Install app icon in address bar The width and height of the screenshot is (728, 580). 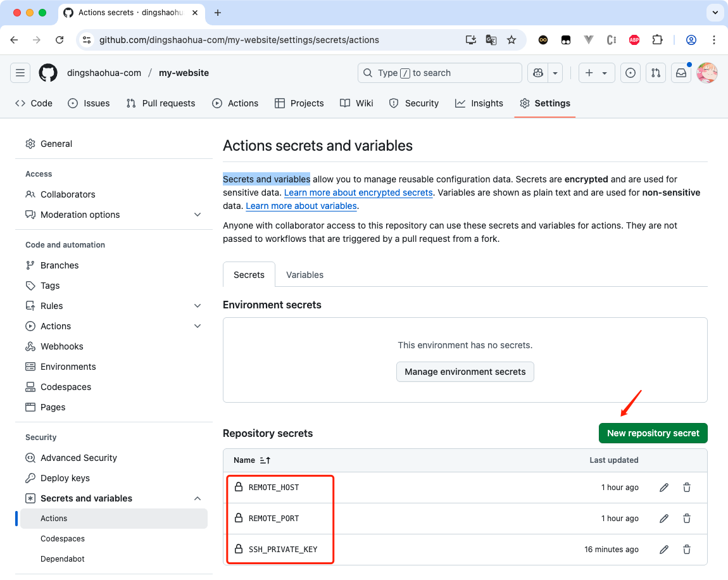(471, 40)
